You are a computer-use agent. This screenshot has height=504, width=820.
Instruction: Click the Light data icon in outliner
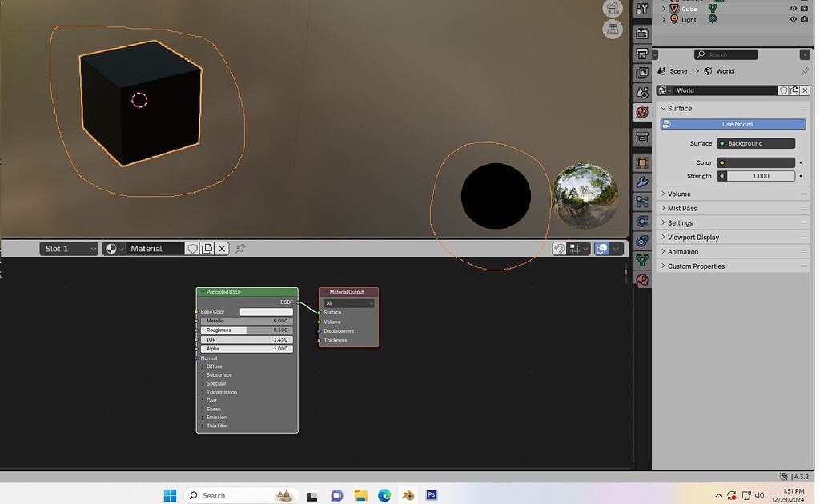[x=712, y=19]
